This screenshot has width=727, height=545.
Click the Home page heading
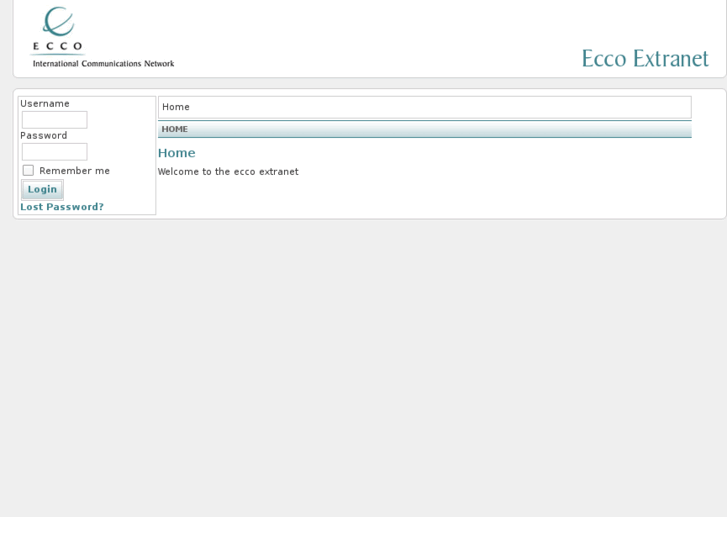pyautogui.click(x=177, y=153)
